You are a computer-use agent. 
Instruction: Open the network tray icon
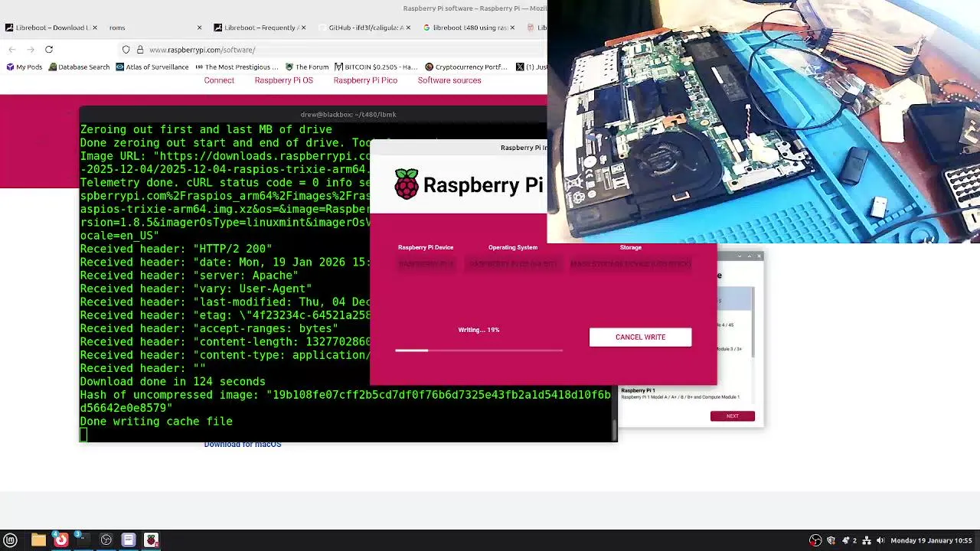pyautogui.click(x=867, y=540)
